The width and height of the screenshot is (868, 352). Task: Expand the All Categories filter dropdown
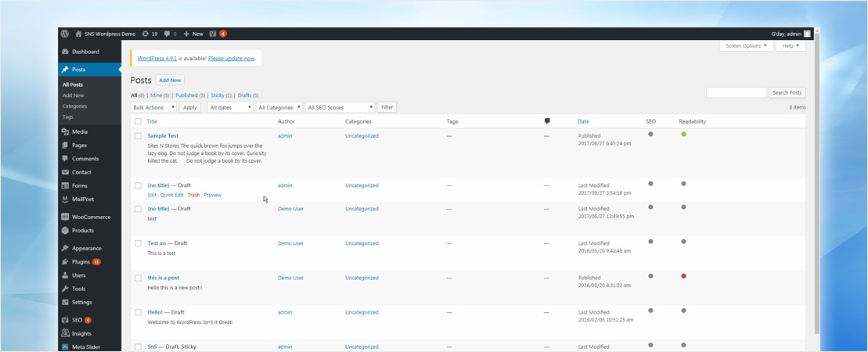(279, 107)
